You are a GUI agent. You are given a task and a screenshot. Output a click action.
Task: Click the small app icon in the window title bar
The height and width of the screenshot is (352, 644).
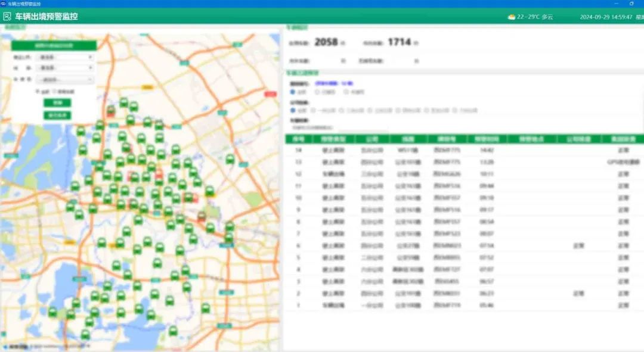click(4, 4)
